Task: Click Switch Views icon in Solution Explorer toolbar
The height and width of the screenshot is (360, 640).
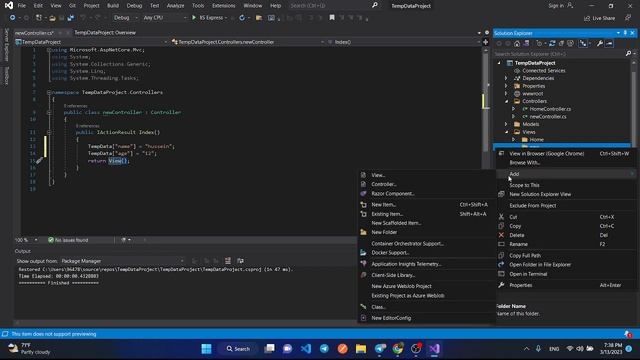Action: [x=527, y=44]
